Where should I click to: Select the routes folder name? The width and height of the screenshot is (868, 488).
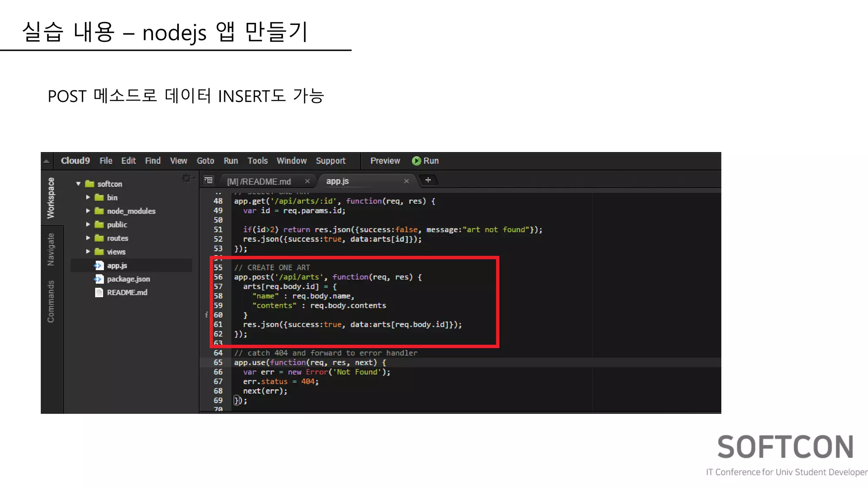(117, 238)
